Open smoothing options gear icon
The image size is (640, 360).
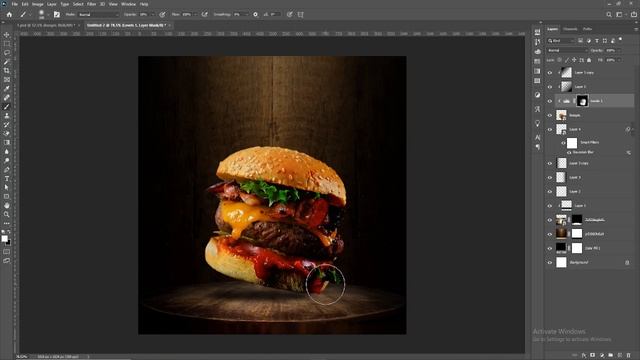tap(256, 14)
